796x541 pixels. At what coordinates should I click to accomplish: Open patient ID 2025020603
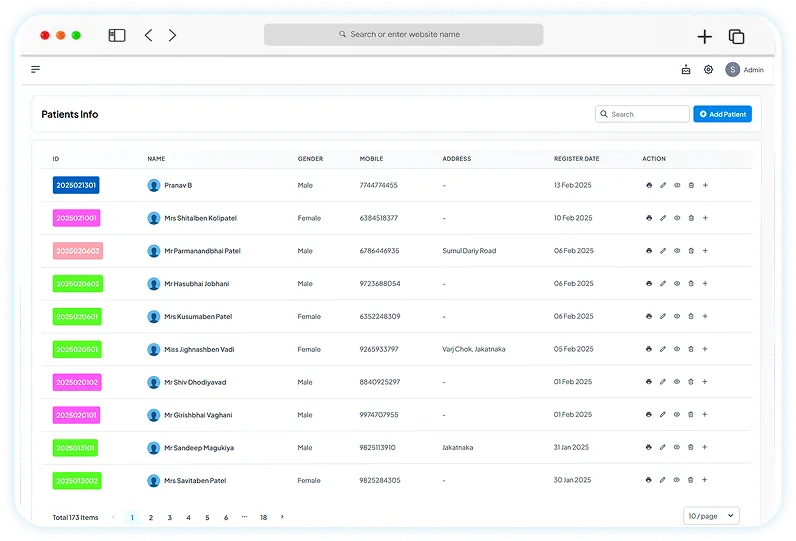pos(78,251)
